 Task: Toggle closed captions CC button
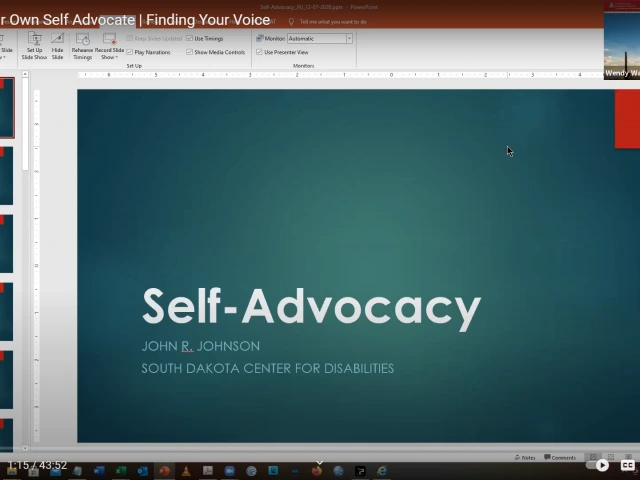(x=628, y=465)
